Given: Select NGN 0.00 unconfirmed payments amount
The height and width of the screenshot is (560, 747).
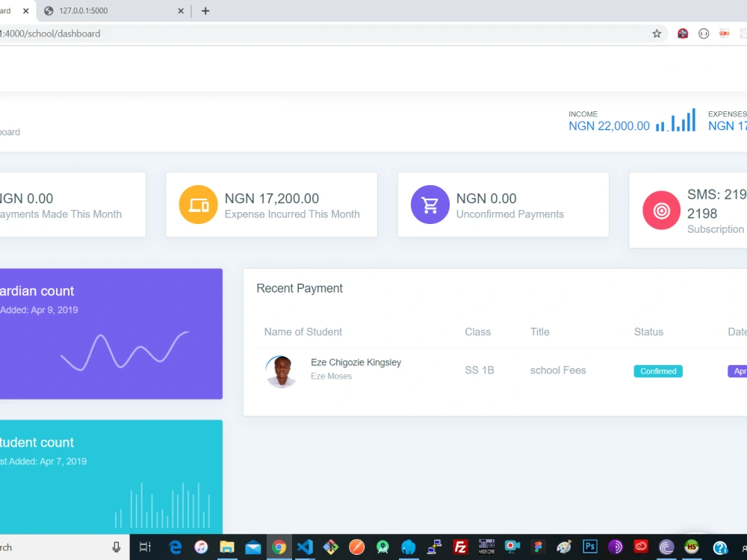Looking at the screenshot, I should [x=486, y=198].
